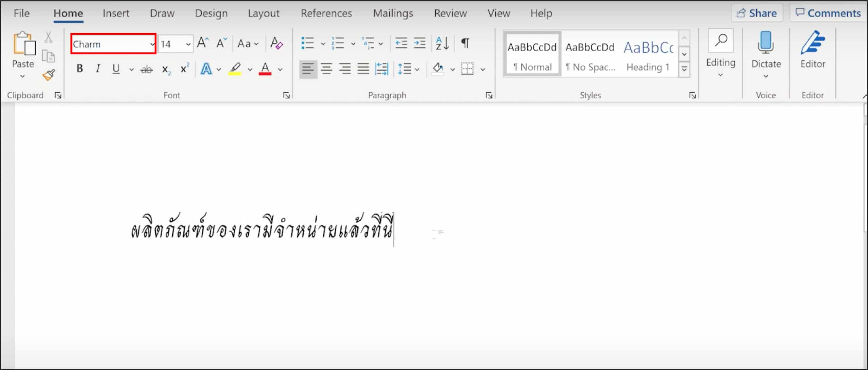
Task: Apply paragraph shading bucket
Action: 437,69
